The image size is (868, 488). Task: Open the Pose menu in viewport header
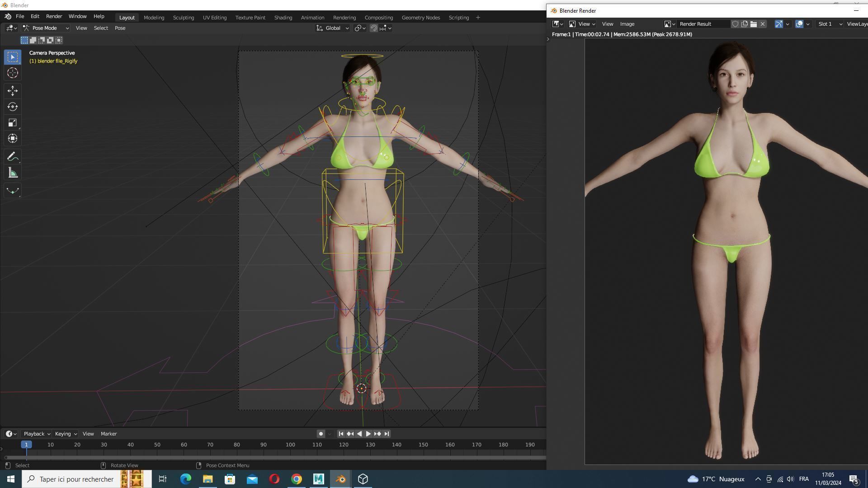120,28
